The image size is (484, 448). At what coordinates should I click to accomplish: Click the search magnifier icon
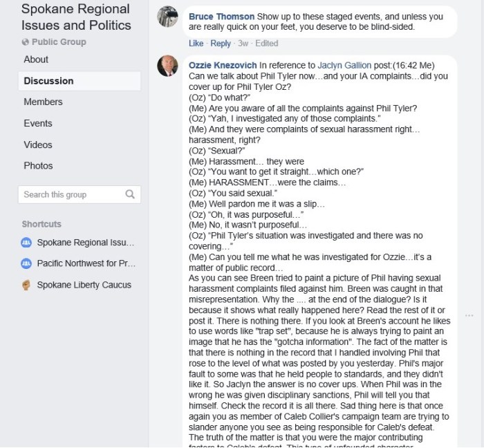tap(130, 194)
